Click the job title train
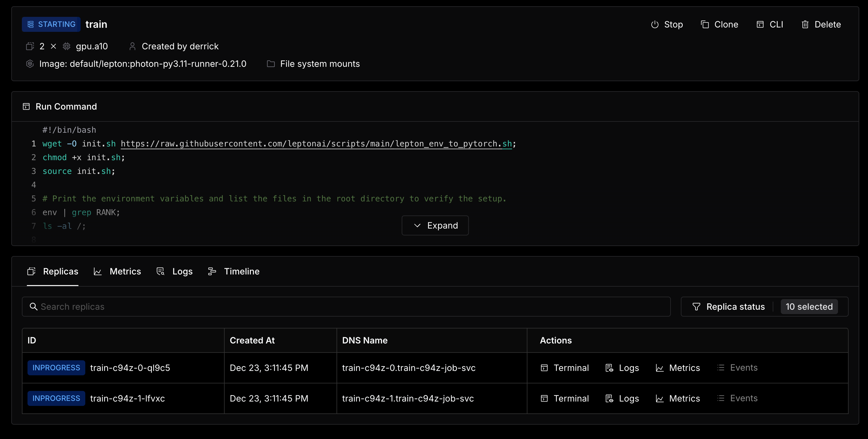Viewport: 868px width, 439px height. (96, 24)
